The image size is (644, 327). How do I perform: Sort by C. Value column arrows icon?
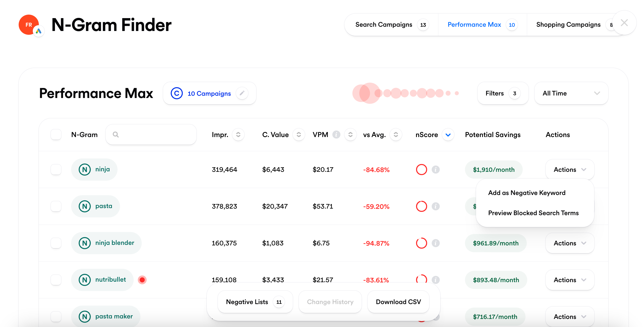(x=299, y=135)
